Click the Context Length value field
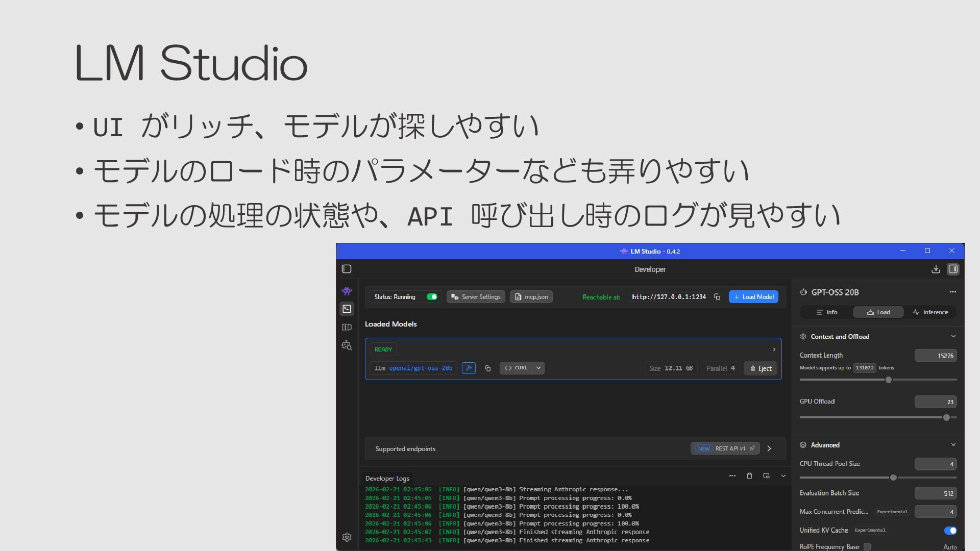980x551 pixels. click(935, 356)
